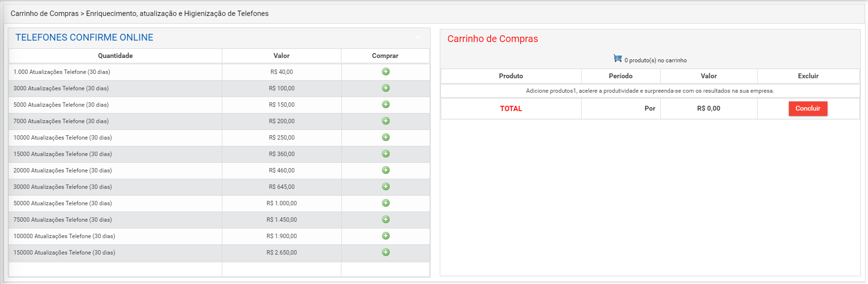
Task: Add 15000 Atualizações Telefone plan to cart
Action: (x=386, y=154)
